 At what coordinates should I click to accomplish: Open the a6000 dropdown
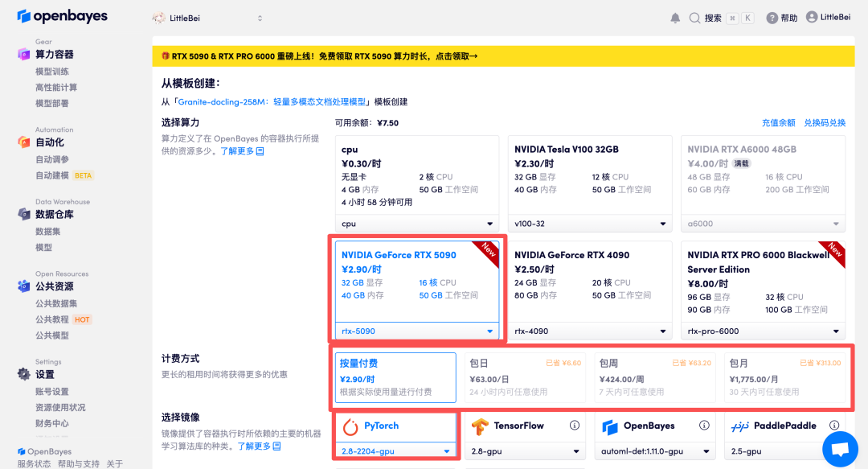point(763,224)
